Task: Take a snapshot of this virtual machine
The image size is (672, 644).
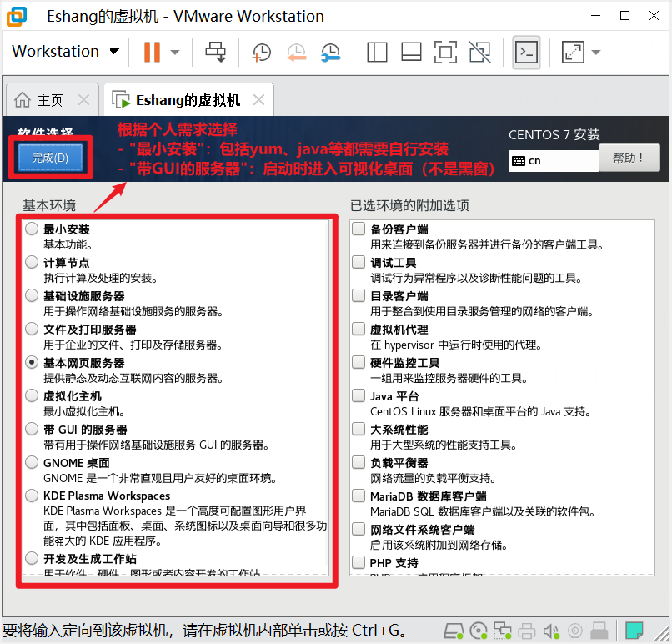Action: [x=262, y=53]
